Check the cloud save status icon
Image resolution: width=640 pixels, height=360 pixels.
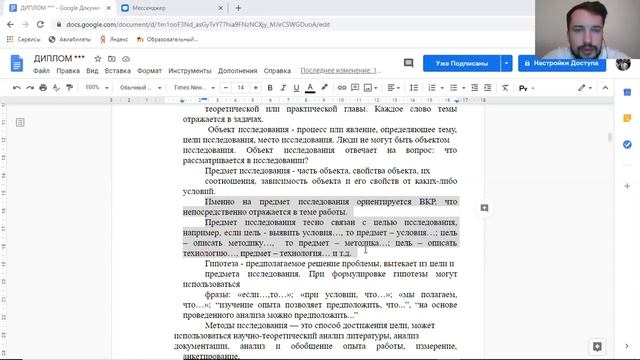click(x=126, y=59)
